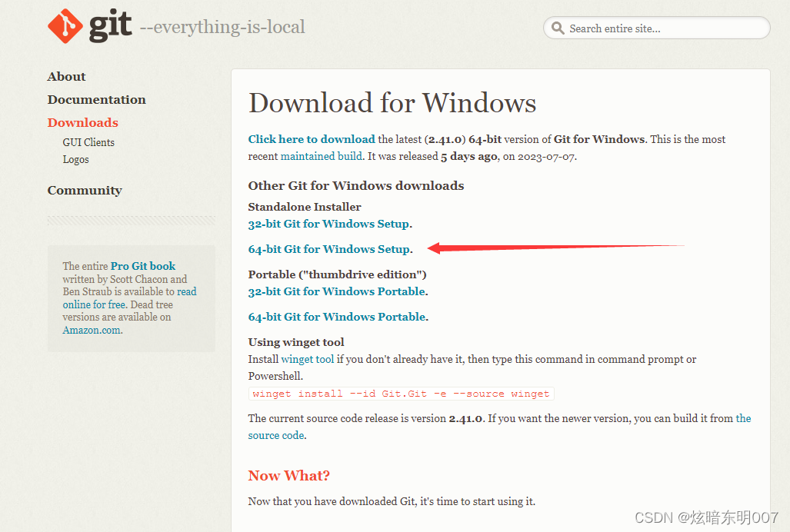The image size is (790, 532).
Task: Open the Logos sub-page
Action: coord(75,160)
